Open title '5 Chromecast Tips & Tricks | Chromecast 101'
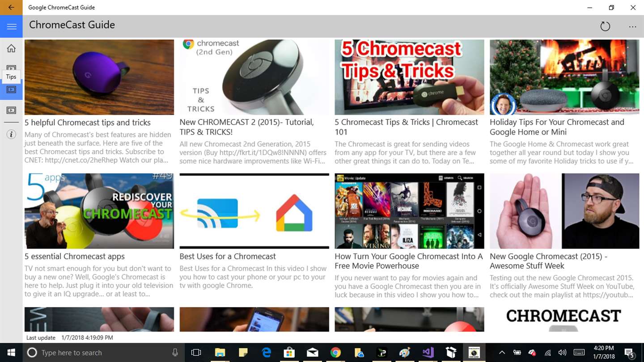 pos(407,127)
